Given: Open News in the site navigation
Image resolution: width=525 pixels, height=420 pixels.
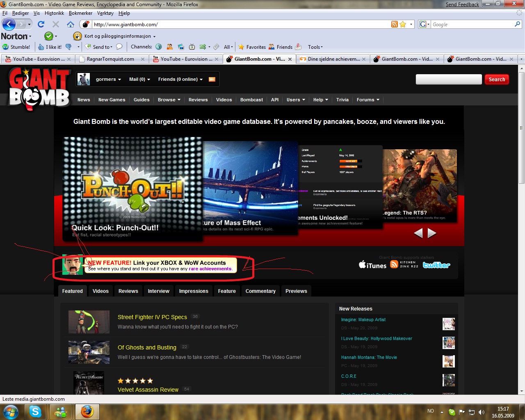Looking at the screenshot, I should [x=84, y=100].
